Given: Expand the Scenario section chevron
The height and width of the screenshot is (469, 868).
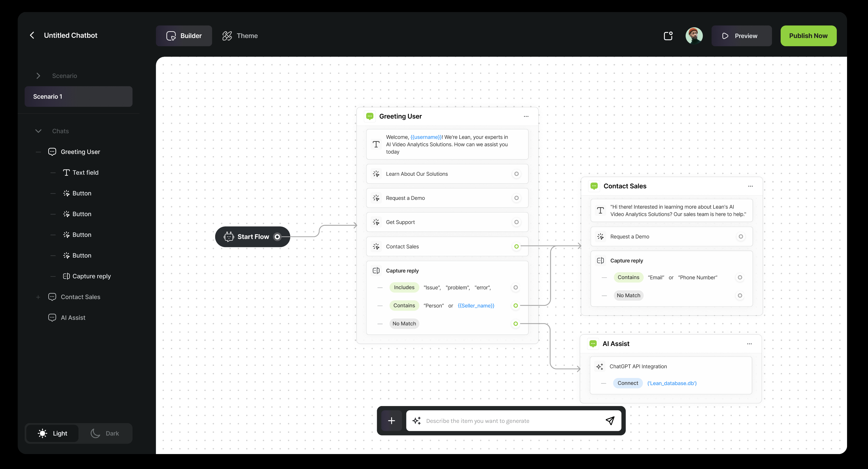Looking at the screenshot, I should point(38,76).
